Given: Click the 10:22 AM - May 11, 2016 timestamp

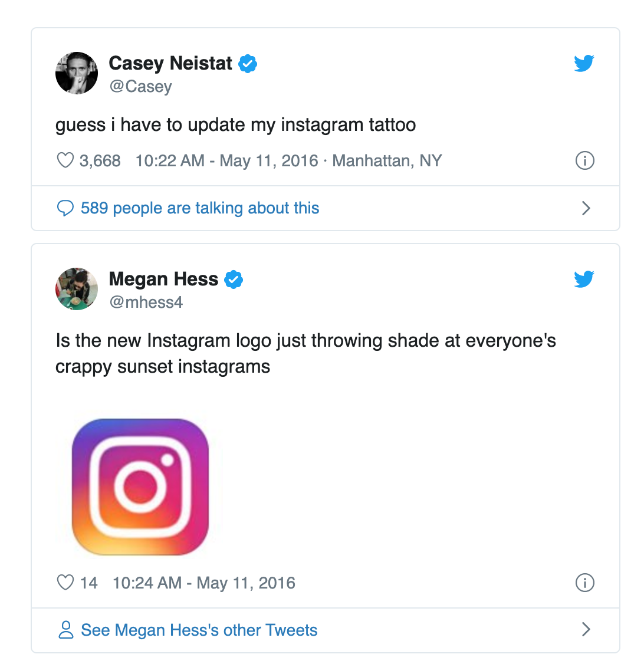Looking at the screenshot, I should [226, 160].
